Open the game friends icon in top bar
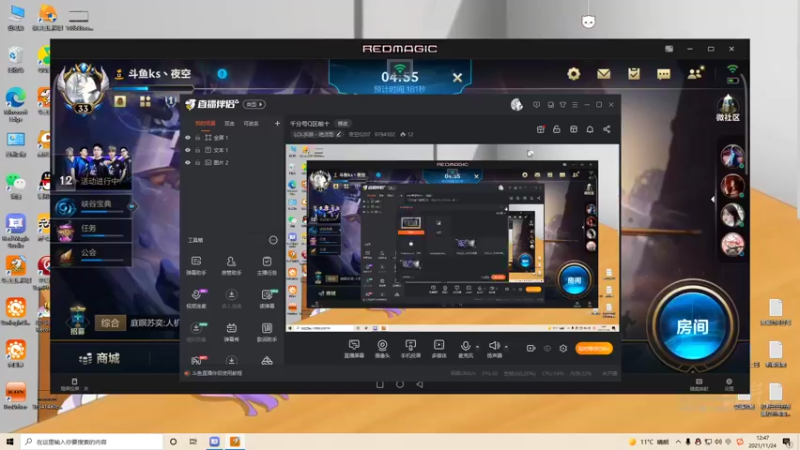The image size is (800, 450). coord(695,73)
